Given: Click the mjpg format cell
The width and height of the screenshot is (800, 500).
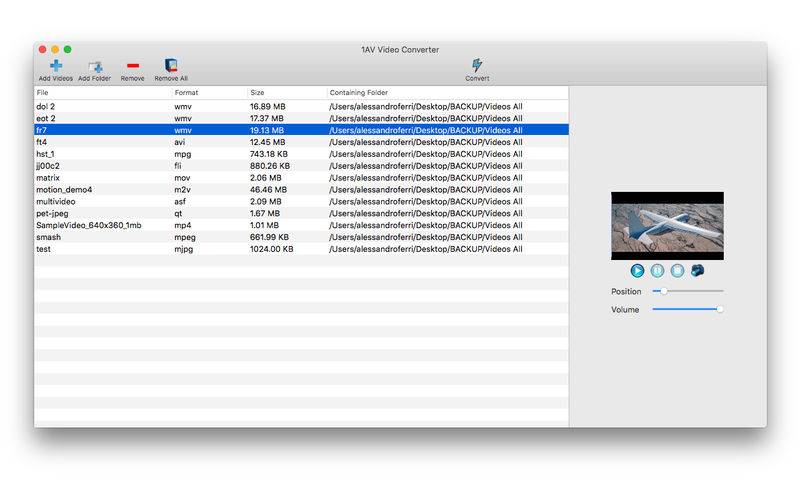Looking at the screenshot, I should coord(184,249).
